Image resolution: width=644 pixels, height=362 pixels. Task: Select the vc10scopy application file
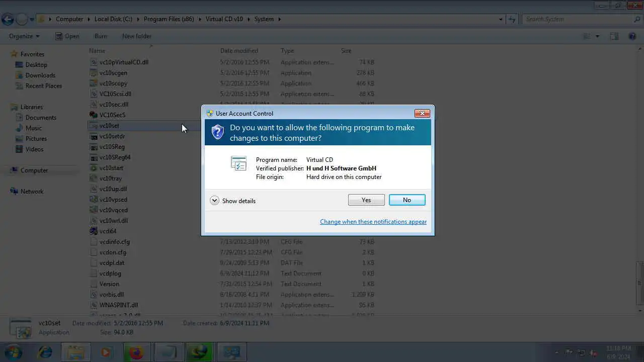click(113, 83)
